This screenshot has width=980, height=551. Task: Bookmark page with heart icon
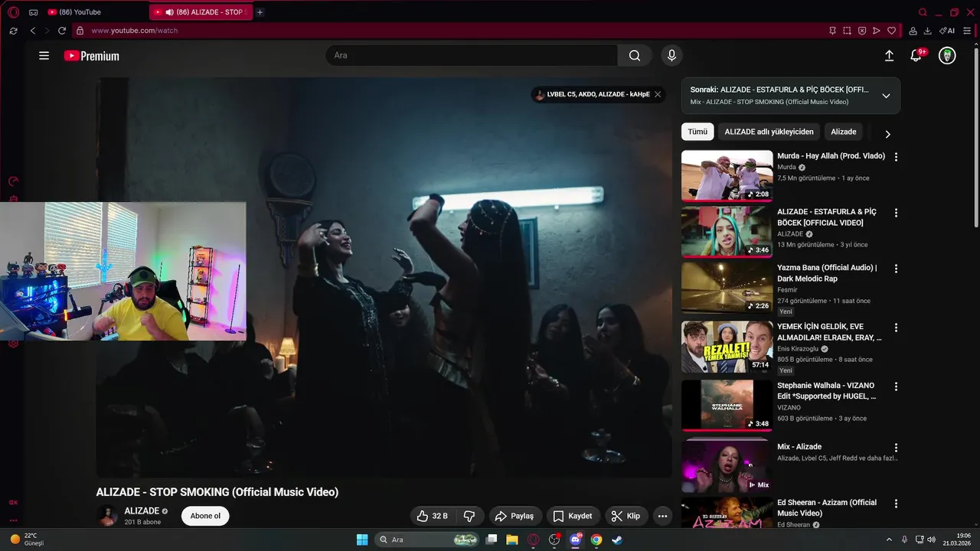pyautogui.click(x=891, y=31)
